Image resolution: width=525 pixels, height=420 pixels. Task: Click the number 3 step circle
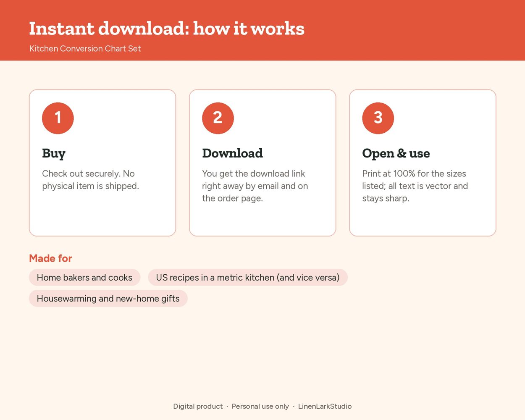[x=378, y=118]
